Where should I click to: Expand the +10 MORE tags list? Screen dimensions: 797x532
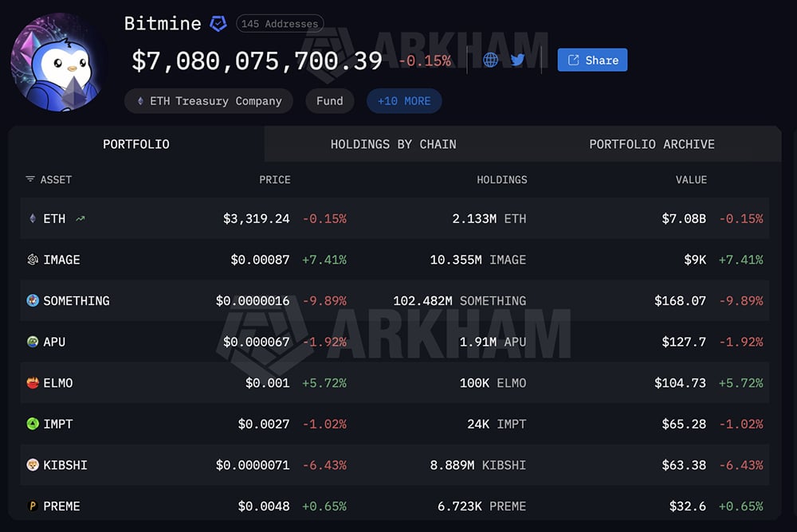coord(404,101)
